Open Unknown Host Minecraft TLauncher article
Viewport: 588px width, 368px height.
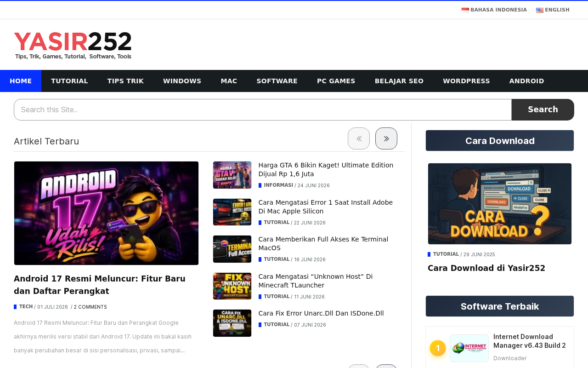[x=316, y=281]
